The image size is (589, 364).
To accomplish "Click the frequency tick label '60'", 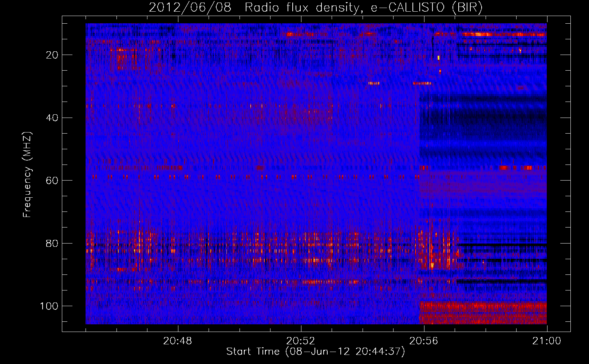I will click(52, 181).
